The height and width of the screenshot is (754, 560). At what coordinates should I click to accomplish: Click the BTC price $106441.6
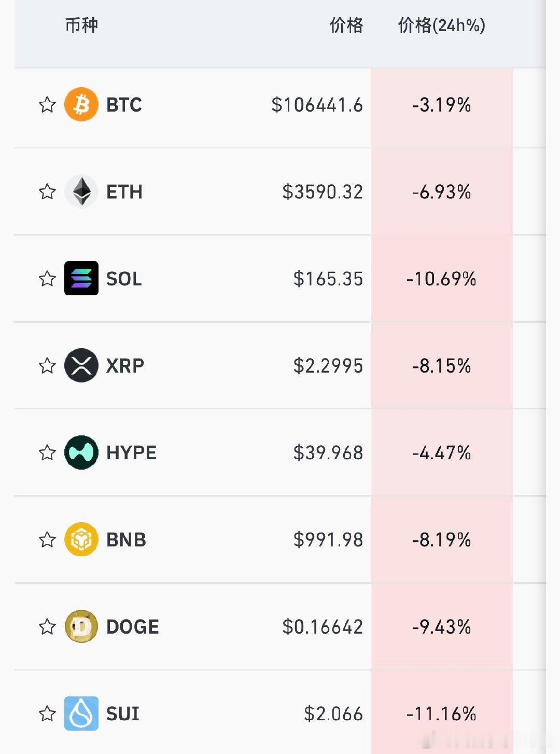[x=317, y=105]
